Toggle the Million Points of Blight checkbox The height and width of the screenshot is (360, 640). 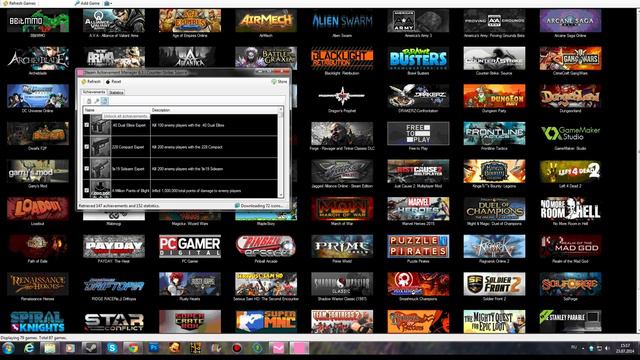click(87, 190)
